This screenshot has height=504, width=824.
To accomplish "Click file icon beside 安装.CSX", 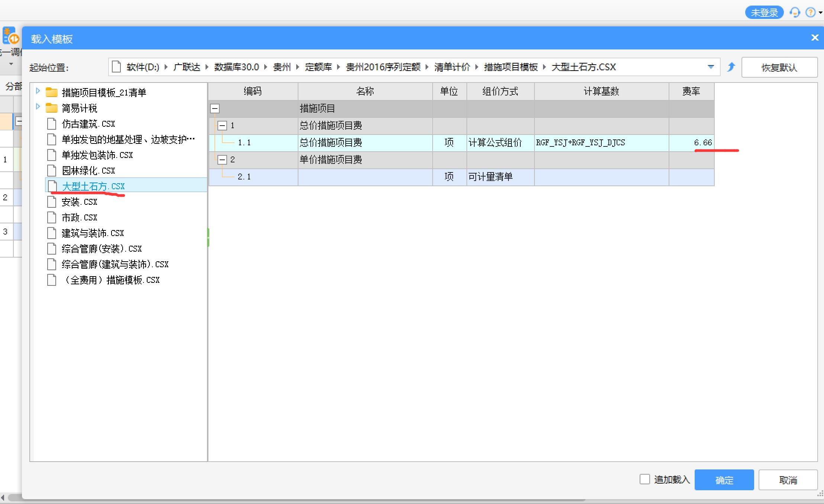I will (52, 201).
